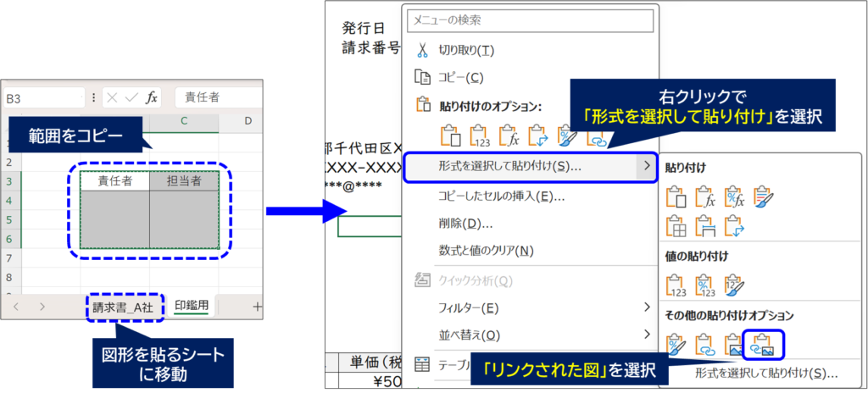
Task: Choose the No borders paste icon
Action: tap(676, 226)
